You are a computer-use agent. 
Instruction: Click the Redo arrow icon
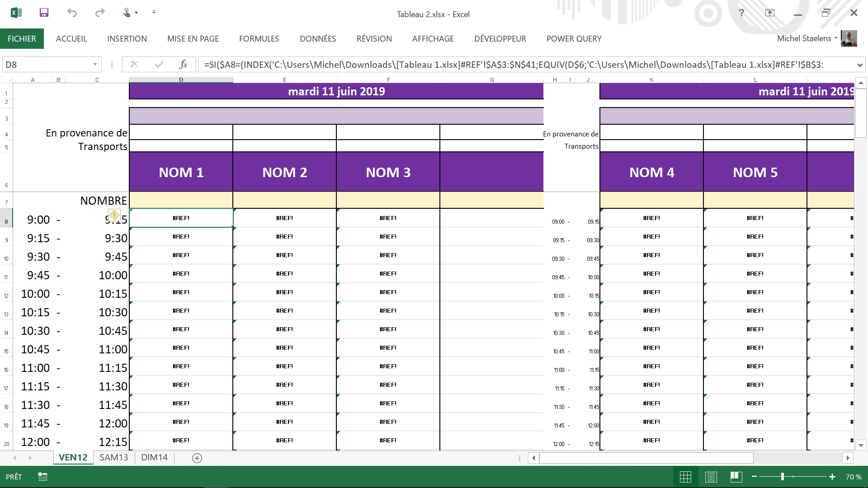pyautogui.click(x=100, y=13)
